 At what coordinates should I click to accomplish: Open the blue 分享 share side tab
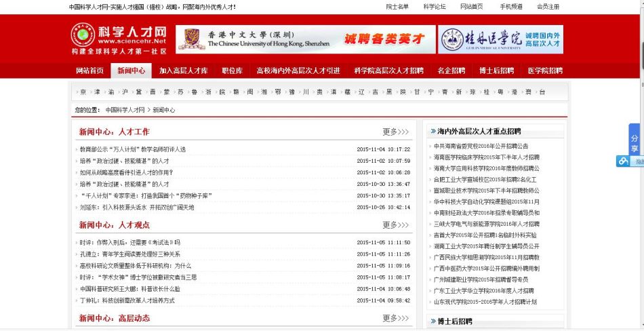point(635,138)
